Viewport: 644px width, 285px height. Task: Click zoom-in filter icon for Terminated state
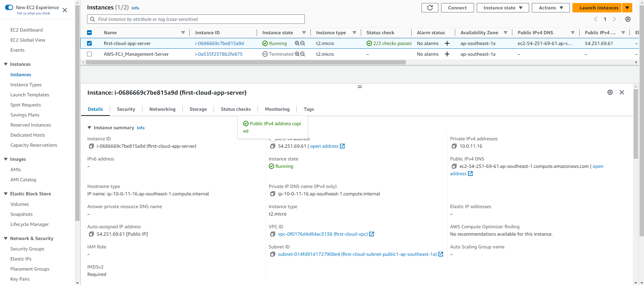[297, 54]
